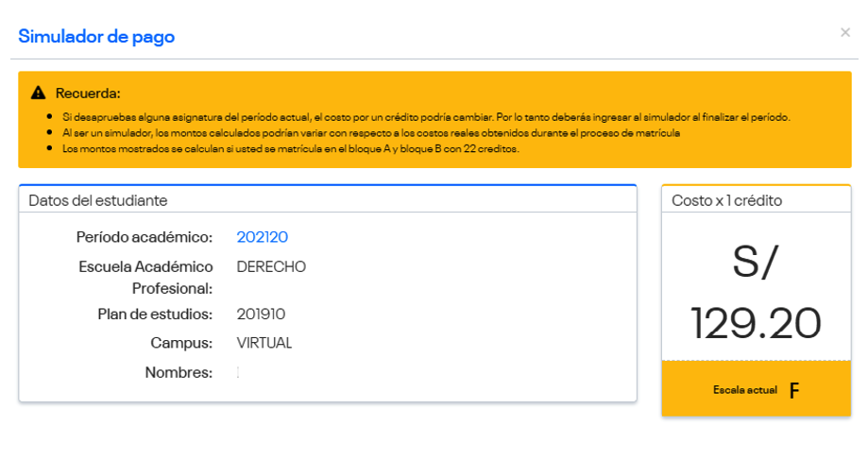Click the DERECHO school value
The width and height of the screenshot is (868, 460).
271,266
